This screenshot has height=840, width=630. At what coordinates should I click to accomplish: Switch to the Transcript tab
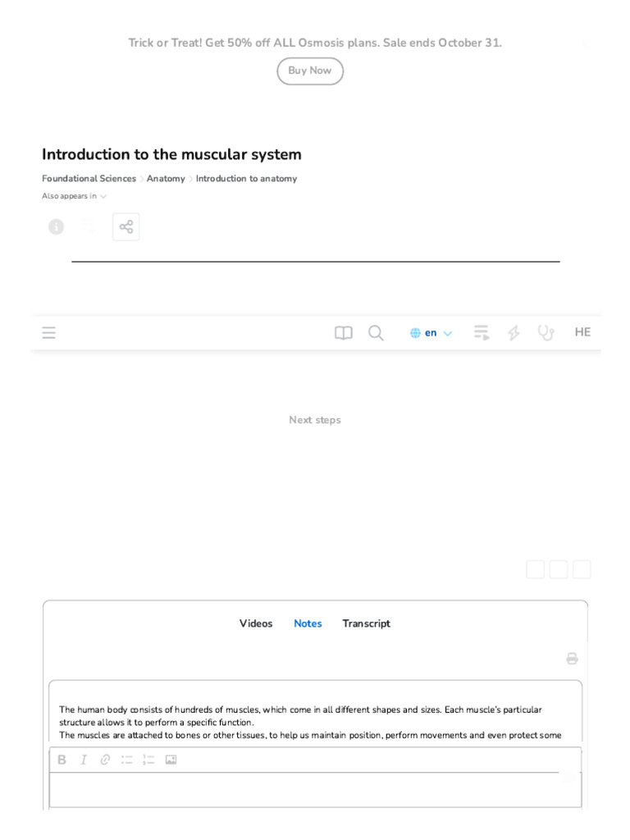click(367, 623)
